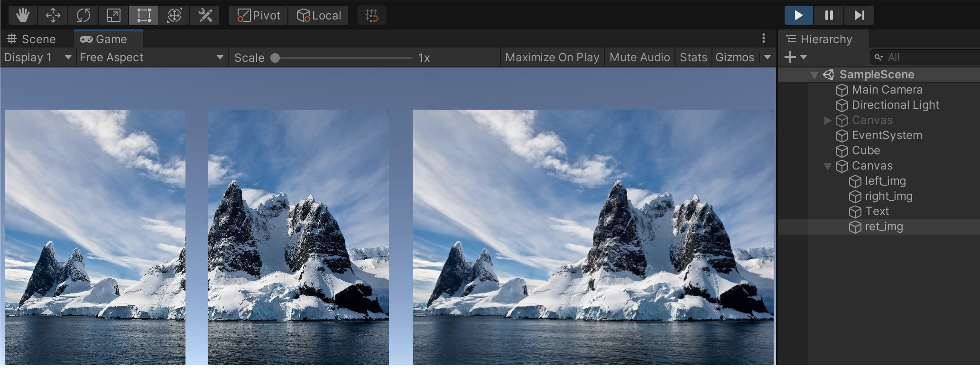Enable Mute Audio
This screenshot has height=368, width=980.
(x=639, y=57)
